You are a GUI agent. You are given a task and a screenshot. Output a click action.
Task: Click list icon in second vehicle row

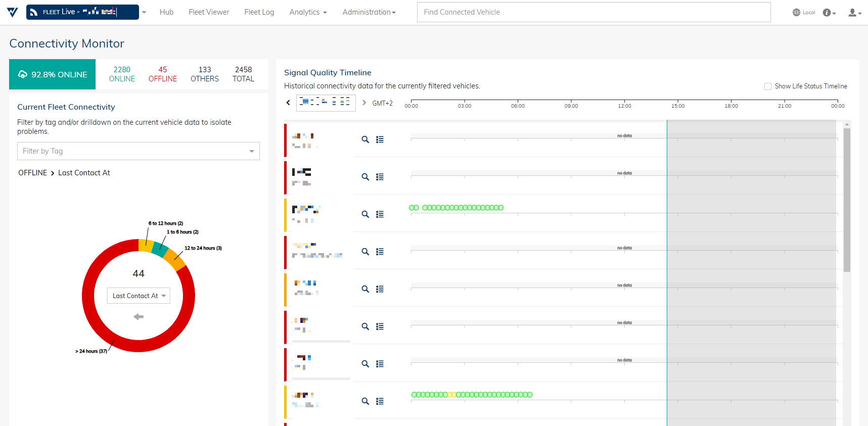[x=380, y=177]
